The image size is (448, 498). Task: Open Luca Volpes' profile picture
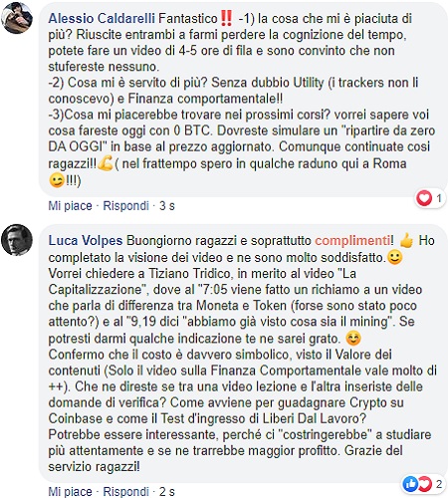pos(17,240)
